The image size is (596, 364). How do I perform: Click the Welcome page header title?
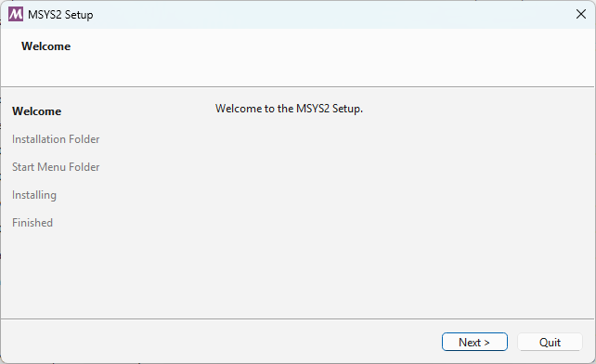pos(46,46)
